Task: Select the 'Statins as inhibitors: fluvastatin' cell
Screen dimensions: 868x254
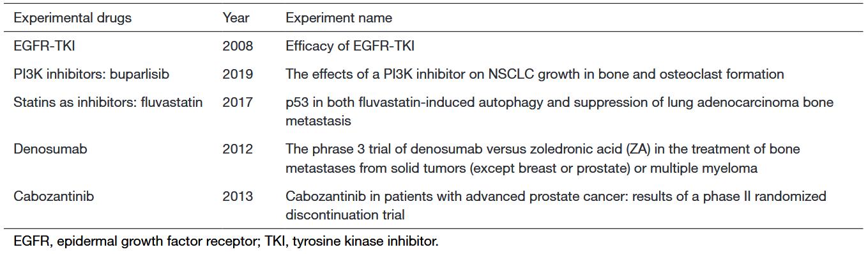Action: tap(108, 102)
